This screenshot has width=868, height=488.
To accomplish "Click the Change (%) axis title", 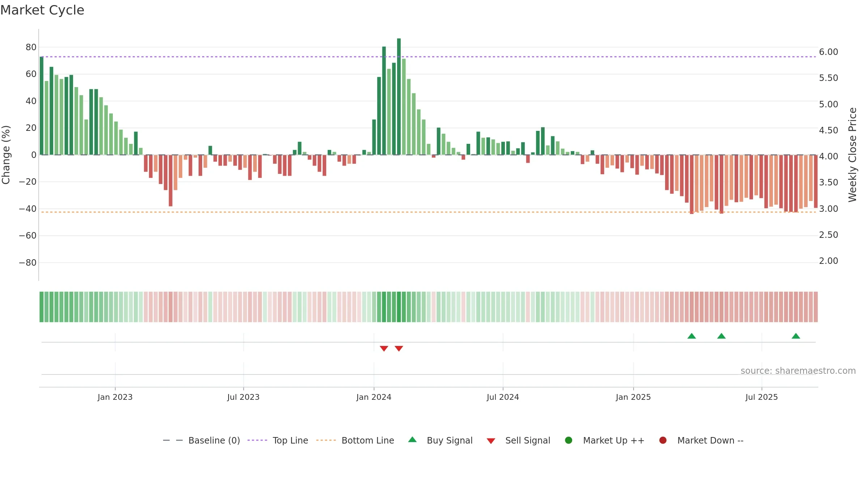I will (x=6, y=155).
